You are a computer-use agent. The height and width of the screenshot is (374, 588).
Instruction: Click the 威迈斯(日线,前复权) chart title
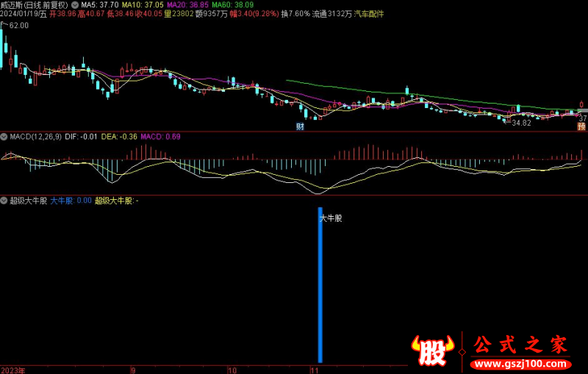(x=34, y=5)
